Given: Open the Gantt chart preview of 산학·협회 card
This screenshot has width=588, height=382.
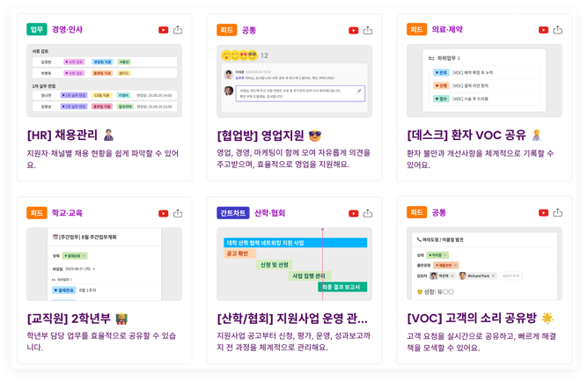Looking at the screenshot, I should tap(294, 264).
